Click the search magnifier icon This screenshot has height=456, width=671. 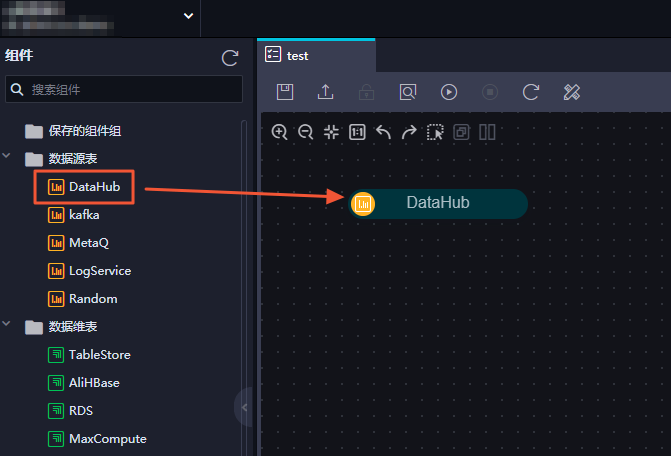[x=17, y=89]
